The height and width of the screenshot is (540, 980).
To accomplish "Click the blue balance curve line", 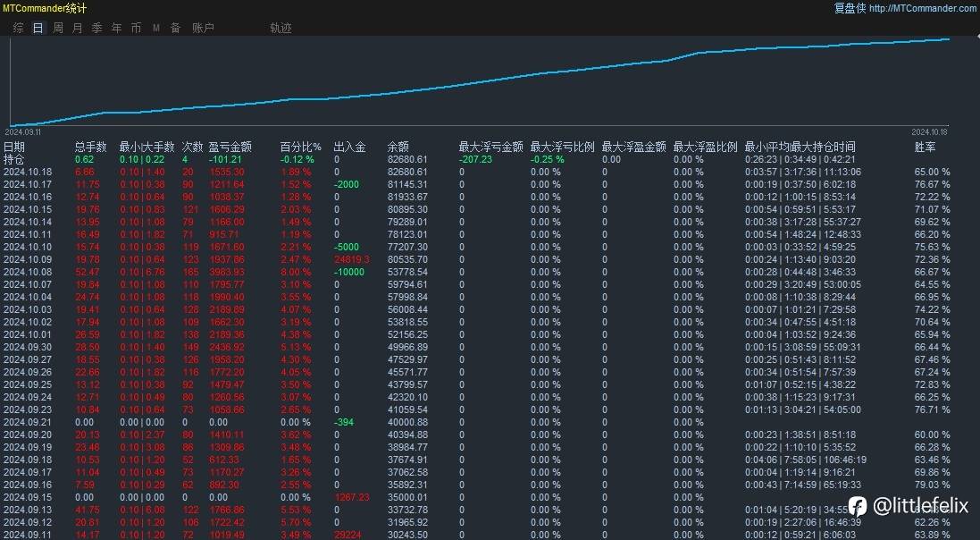I will coord(480,82).
